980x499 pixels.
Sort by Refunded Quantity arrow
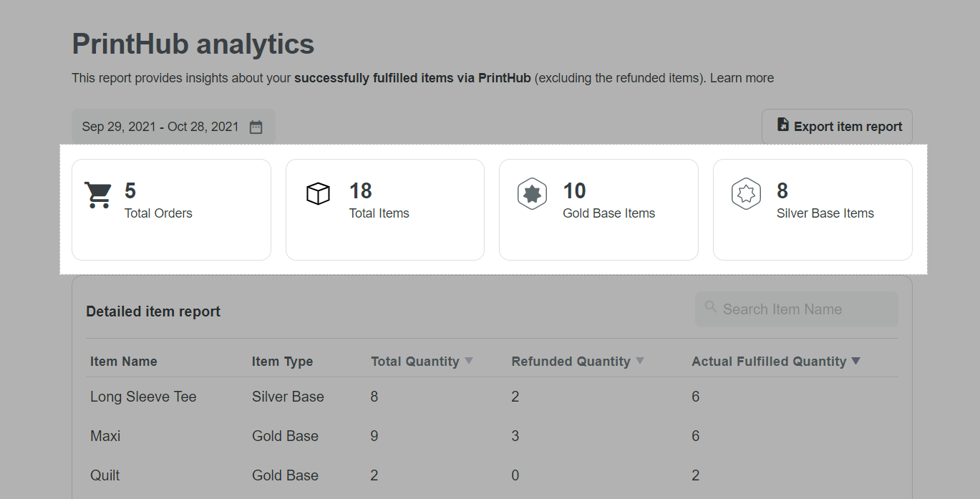pyautogui.click(x=640, y=361)
